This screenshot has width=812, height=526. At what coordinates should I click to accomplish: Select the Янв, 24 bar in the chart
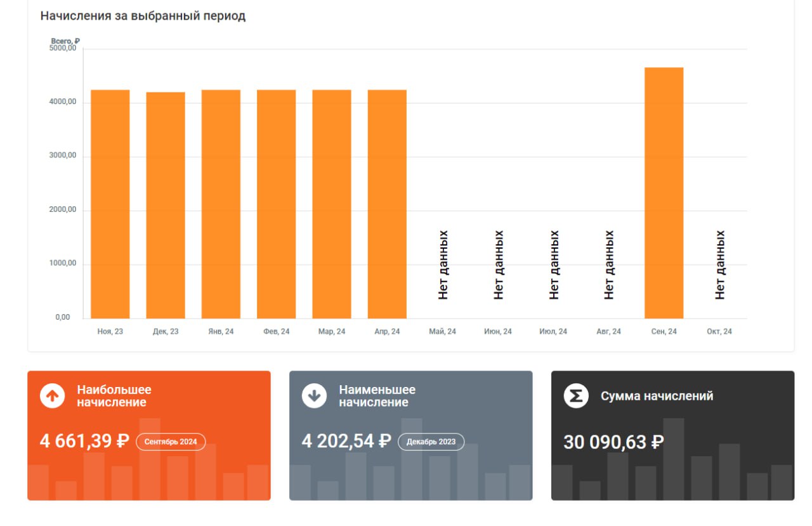[x=221, y=204]
